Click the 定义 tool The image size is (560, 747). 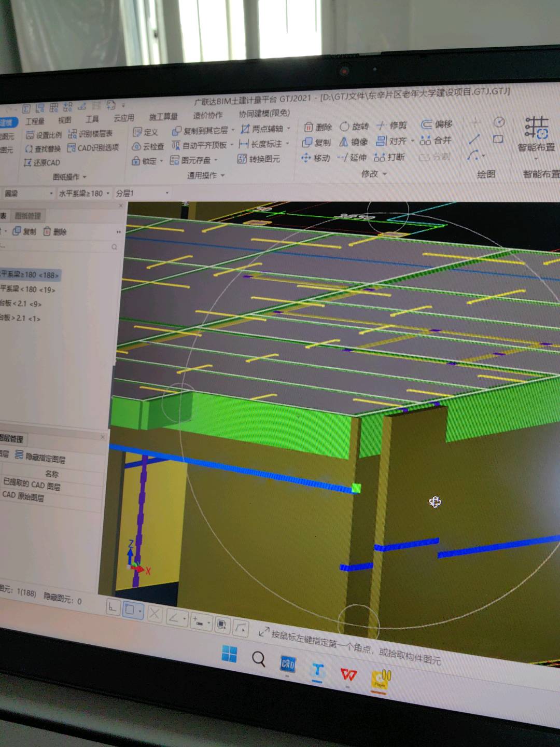146,132
